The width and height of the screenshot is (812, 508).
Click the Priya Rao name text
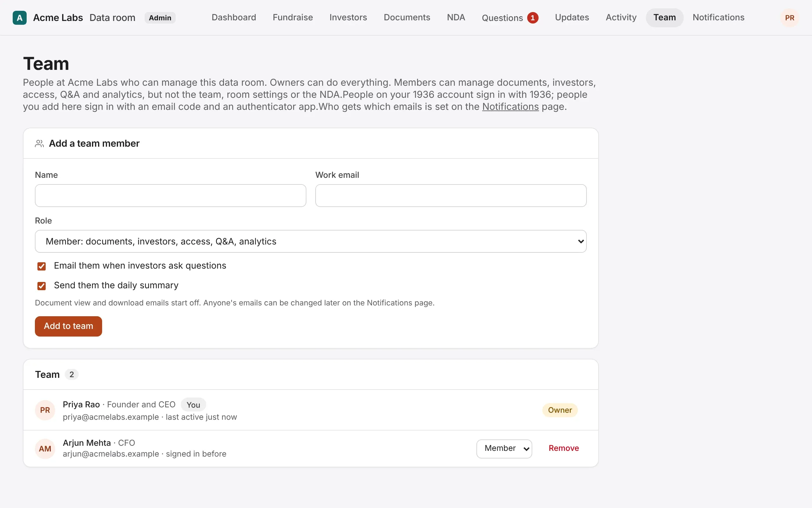click(x=81, y=404)
